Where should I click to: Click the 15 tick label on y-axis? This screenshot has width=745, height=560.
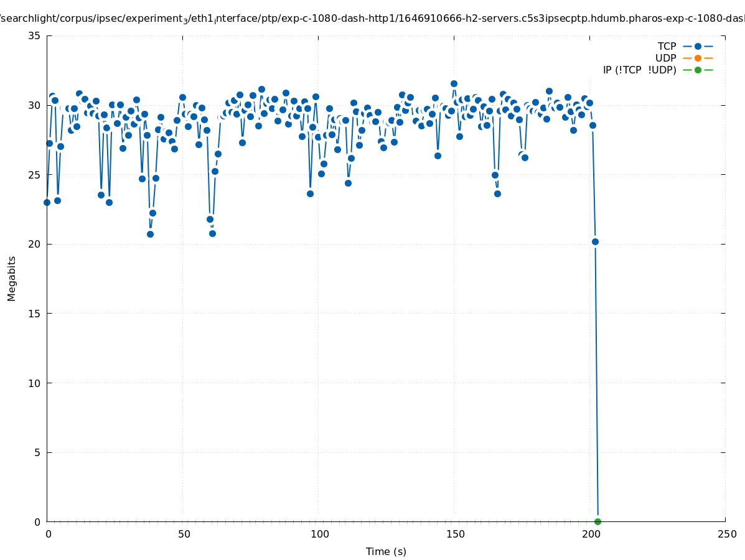coord(34,314)
